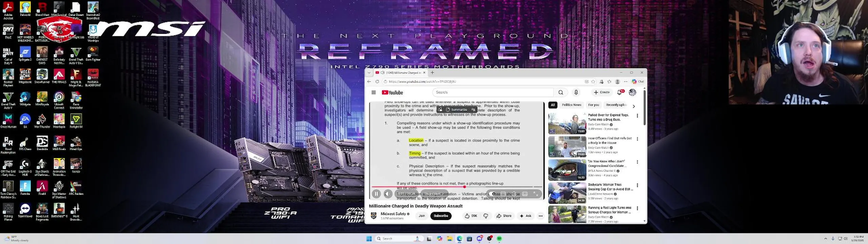Image resolution: width=868 pixels, height=244 pixels.
Task: Open more actions below the video
Action: click(540, 216)
